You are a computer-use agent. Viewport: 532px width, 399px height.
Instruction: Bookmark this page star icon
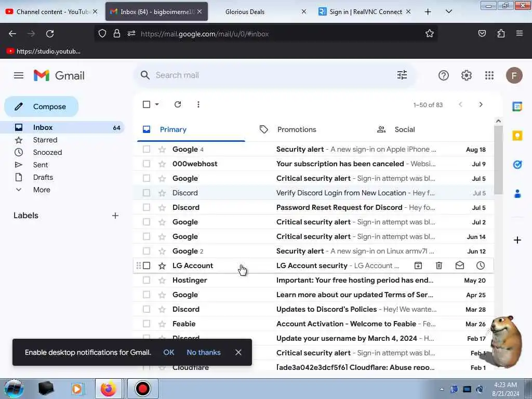[430, 34]
